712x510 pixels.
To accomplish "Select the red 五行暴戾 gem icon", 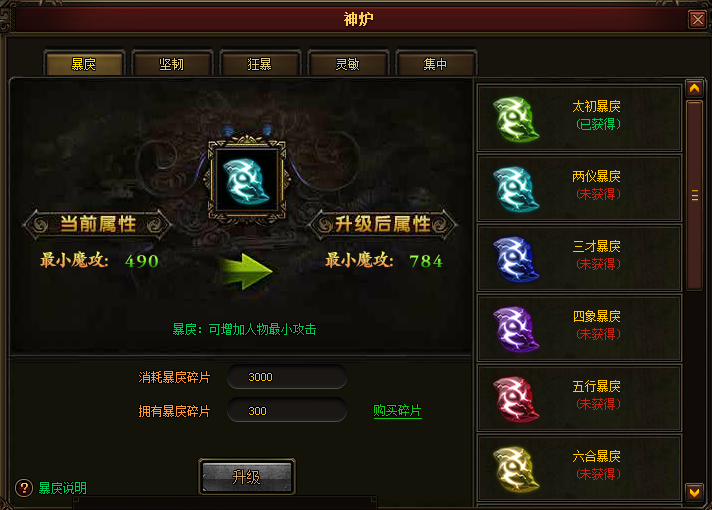I will click(x=516, y=399).
